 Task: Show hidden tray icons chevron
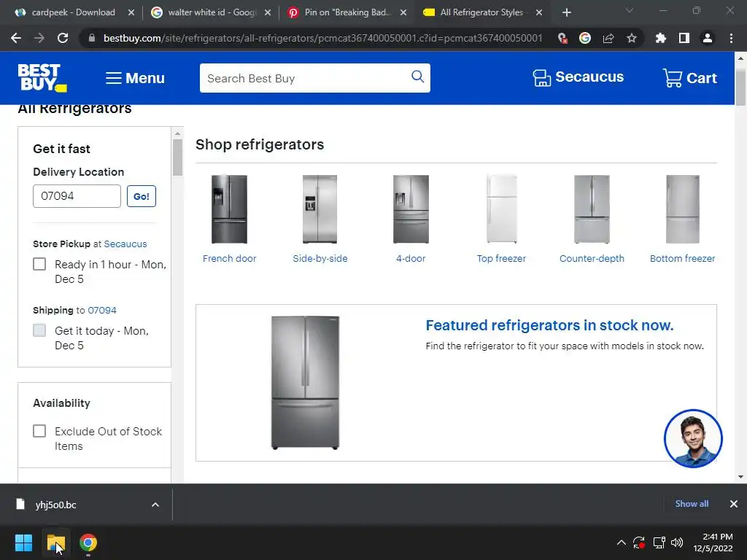(622, 542)
